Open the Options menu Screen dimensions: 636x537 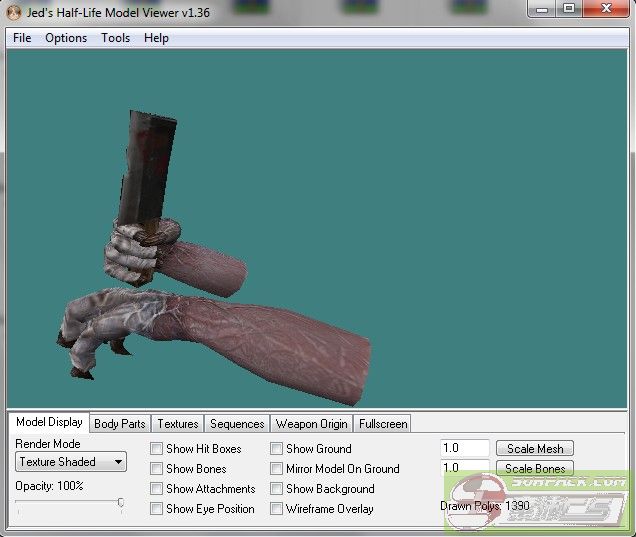(x=66, y=38)
